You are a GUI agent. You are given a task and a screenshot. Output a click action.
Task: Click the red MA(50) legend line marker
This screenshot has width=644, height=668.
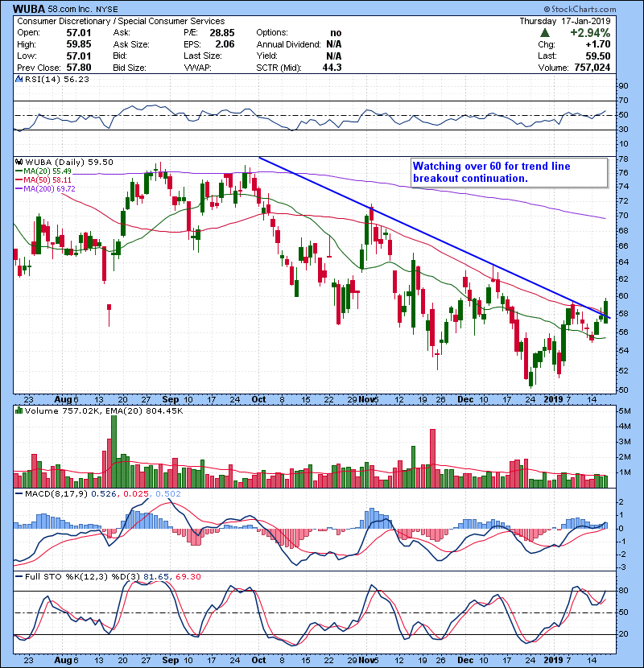pyautogui.click(x=19, y=180)
